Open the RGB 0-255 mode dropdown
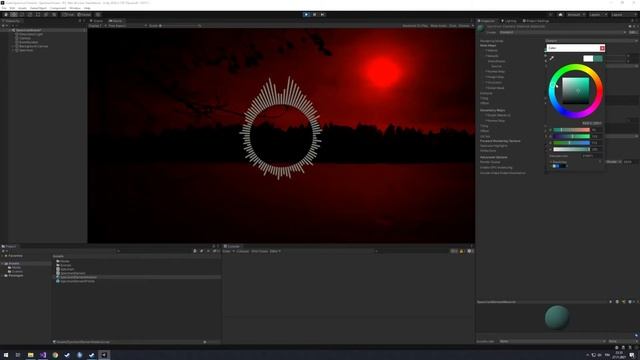 [x=591, y=123]
